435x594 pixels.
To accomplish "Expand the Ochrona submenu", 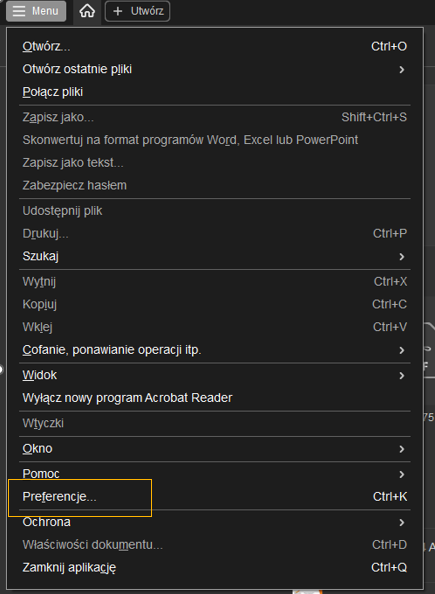I will click(215, 522).
